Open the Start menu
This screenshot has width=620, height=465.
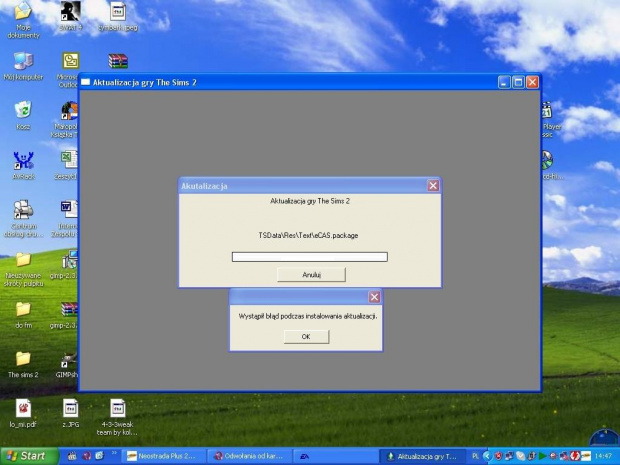tap(28, 456)
